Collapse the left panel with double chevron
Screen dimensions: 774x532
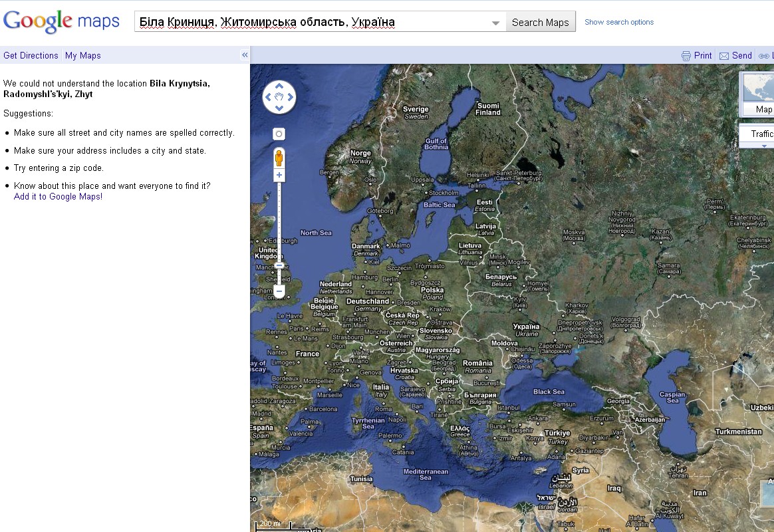click(245, 55)
